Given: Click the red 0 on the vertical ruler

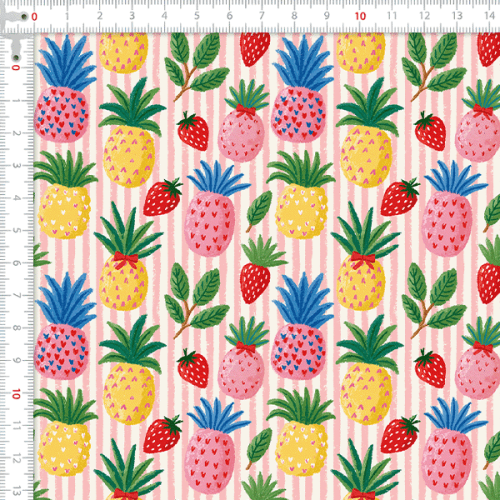Looking at the screenshot, I should [x=16, y=68].
